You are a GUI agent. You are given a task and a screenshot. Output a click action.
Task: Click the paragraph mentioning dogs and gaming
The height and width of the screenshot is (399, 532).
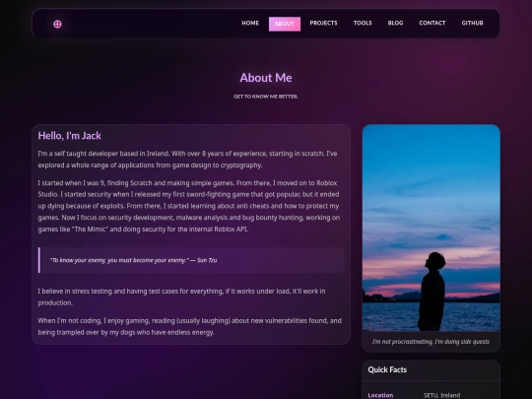pyautogui.click(x=190, y=326)
